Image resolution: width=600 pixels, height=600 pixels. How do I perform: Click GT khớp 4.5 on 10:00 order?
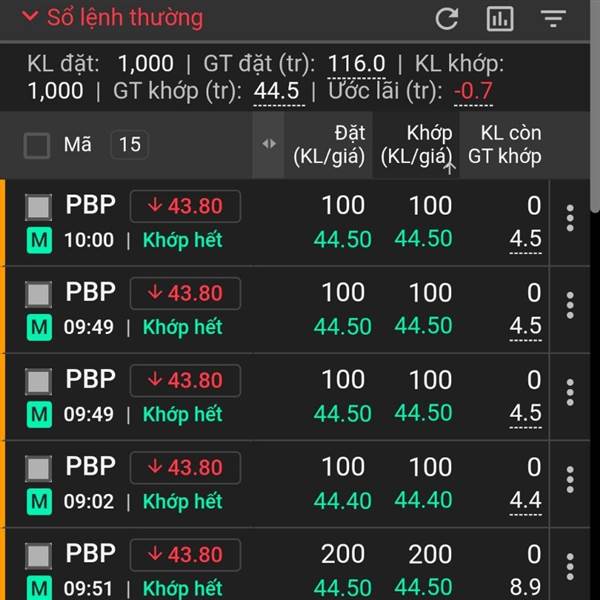(x=525, y=239)
